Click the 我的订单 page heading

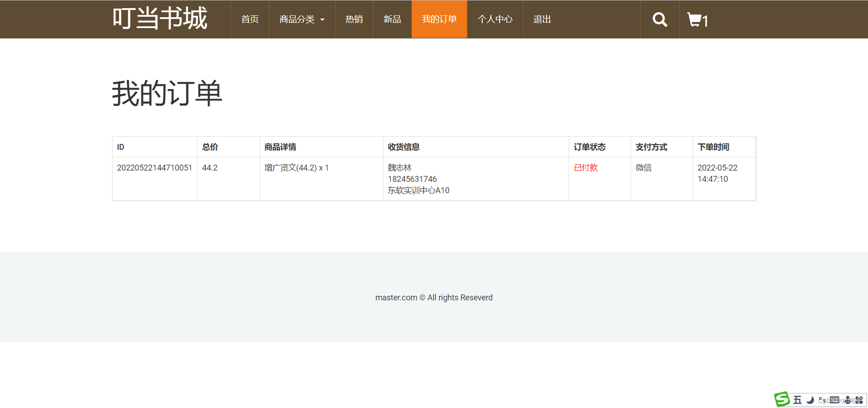click(167, 94)
